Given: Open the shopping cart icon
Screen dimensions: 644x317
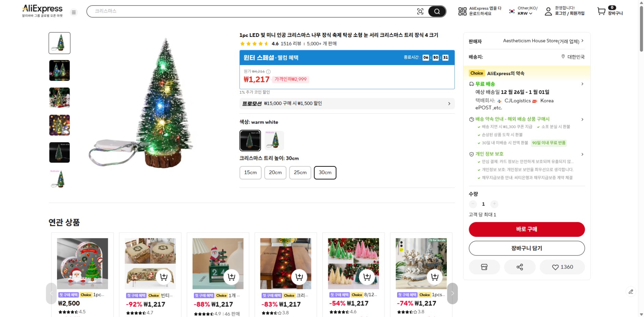Looking at the screenshot, I should click(601, 11).
